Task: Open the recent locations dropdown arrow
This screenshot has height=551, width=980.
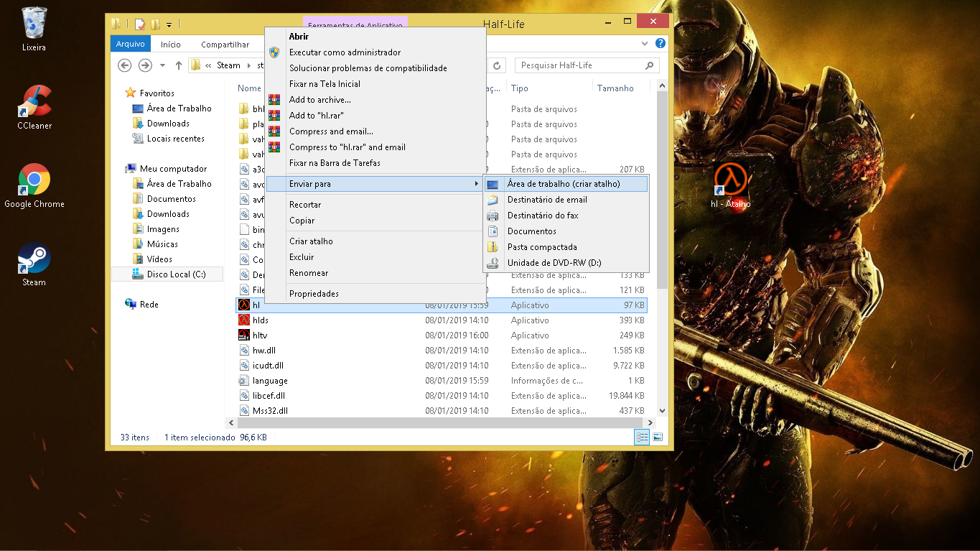Action: click(x=162, y=65)
